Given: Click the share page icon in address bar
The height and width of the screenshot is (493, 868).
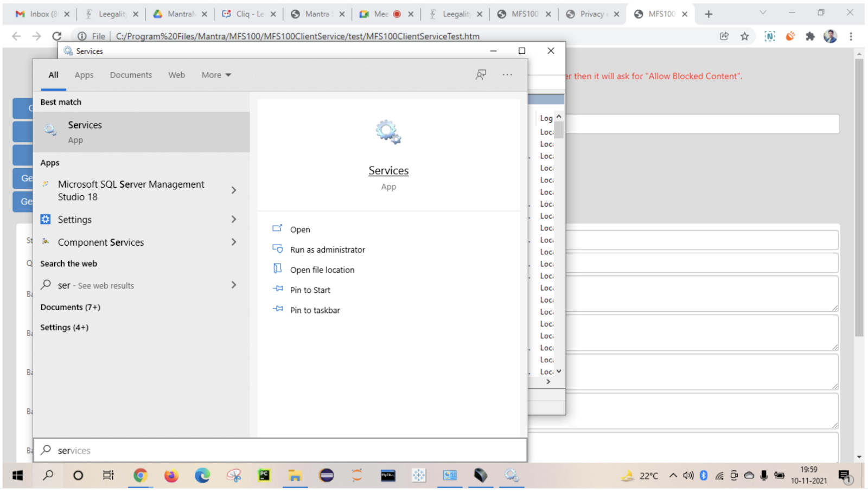Looking at the screenshot, I should pos(724,36).
